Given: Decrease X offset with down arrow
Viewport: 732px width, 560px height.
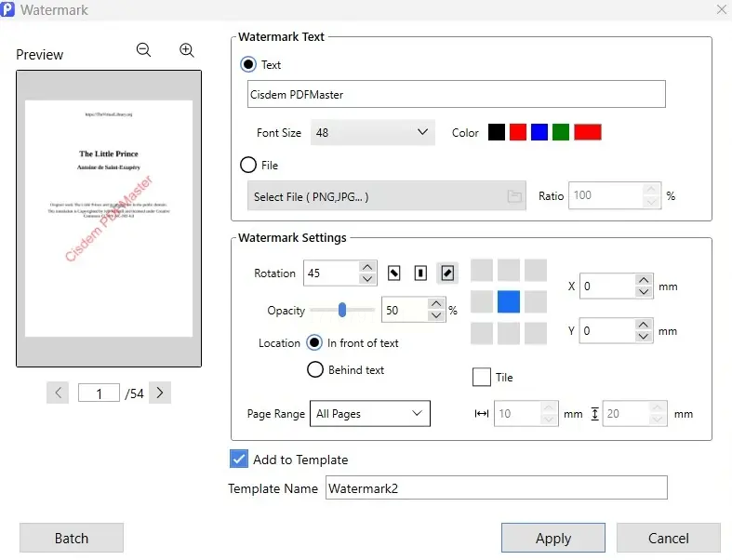Looking at the screenshot, I should (644, 292).
